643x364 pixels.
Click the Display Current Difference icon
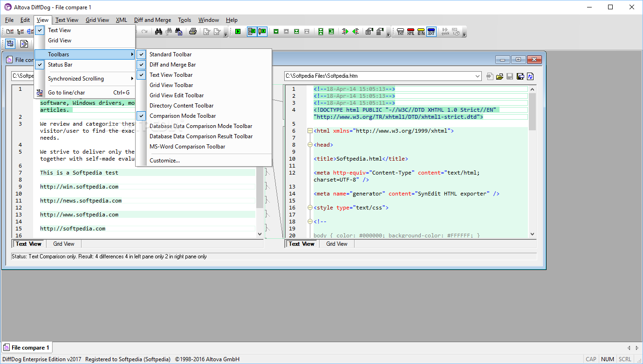321,32
